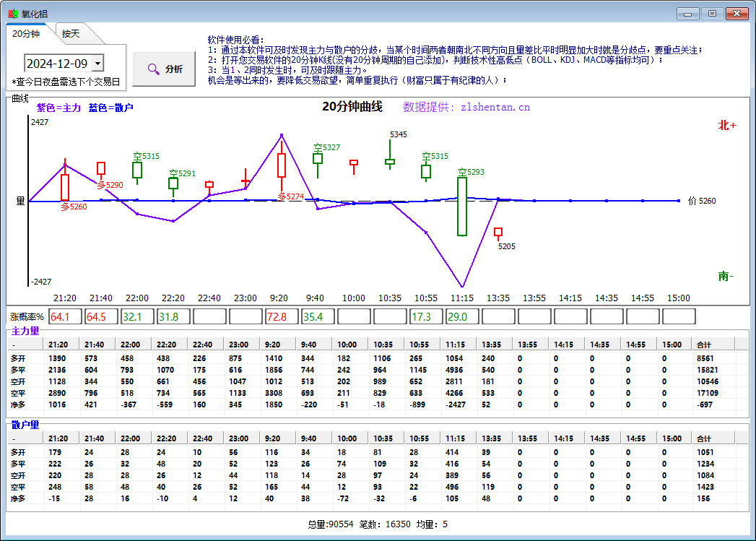Click the 涨概率 box showing 64.5
Viewport: 756px width, 541px height.
101,317
